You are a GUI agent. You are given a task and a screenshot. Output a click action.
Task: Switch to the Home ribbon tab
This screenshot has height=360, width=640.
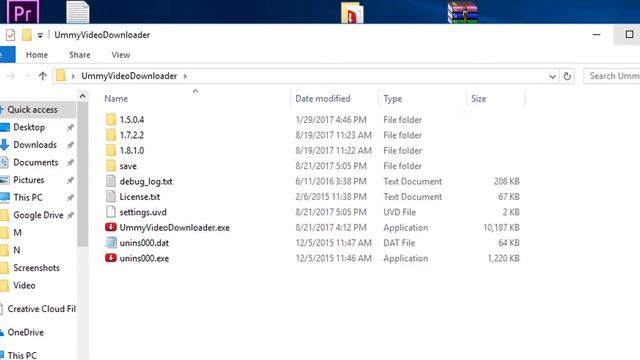[37, 55]
